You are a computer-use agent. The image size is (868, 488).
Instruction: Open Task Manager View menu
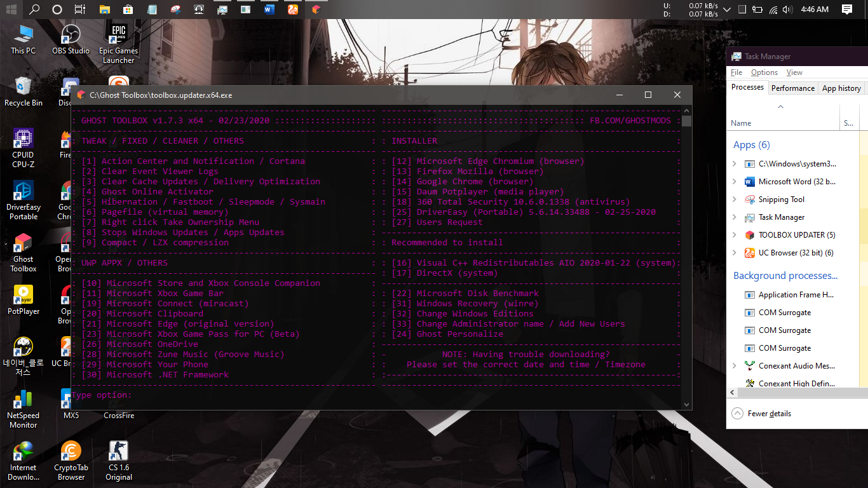pos(794,72)
